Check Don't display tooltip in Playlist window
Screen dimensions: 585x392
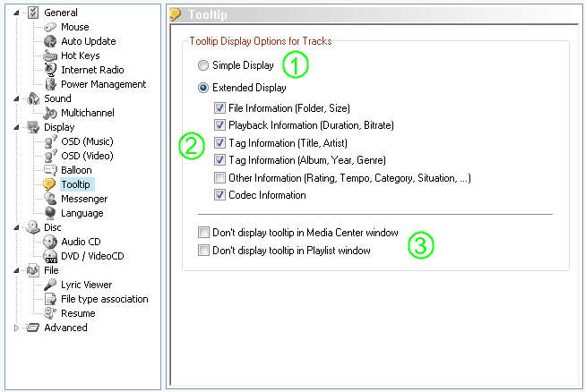pos(203,250)
